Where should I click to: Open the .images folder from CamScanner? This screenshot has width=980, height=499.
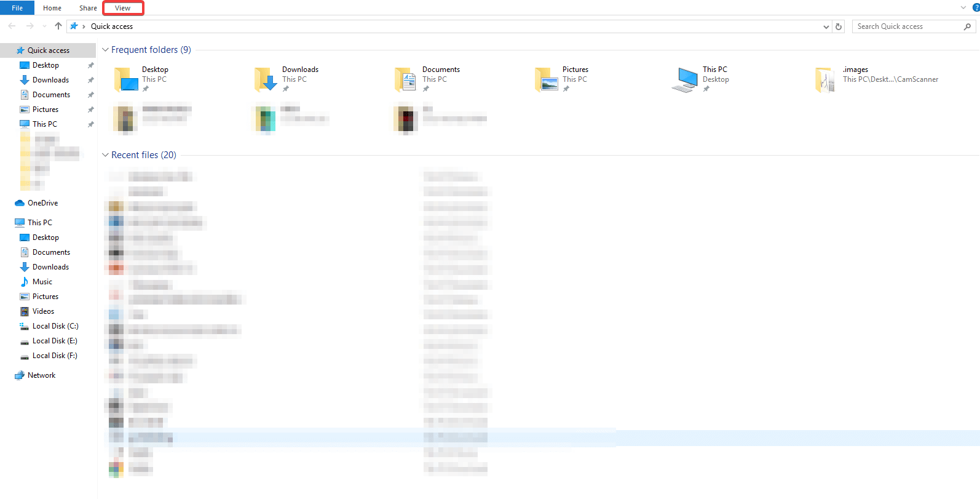pyautogui.click(x=825, y=79)
